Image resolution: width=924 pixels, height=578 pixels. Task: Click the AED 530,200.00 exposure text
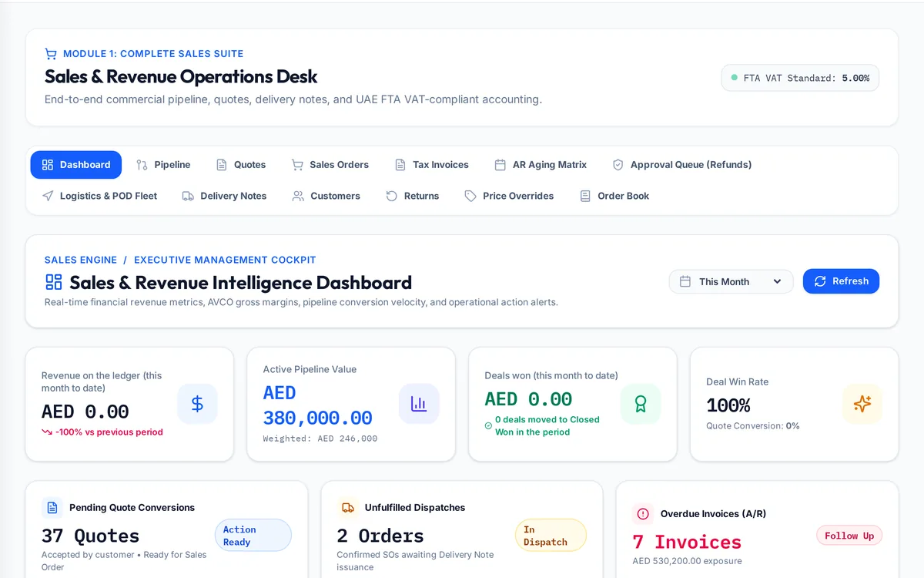[x=688, y=561]
